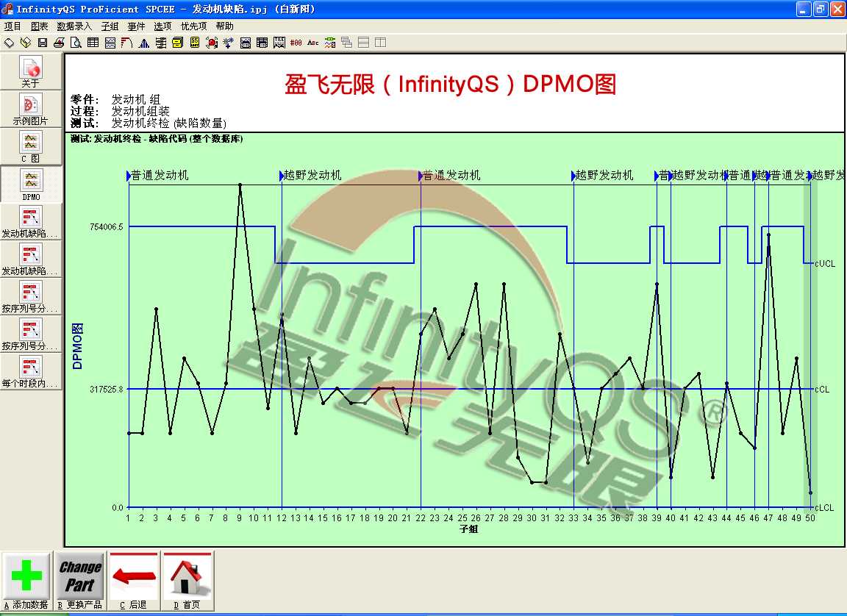This screenshot has width=847, height=616.
Task: Click the yellow file cabinet icon
Action: coord(178,43)
